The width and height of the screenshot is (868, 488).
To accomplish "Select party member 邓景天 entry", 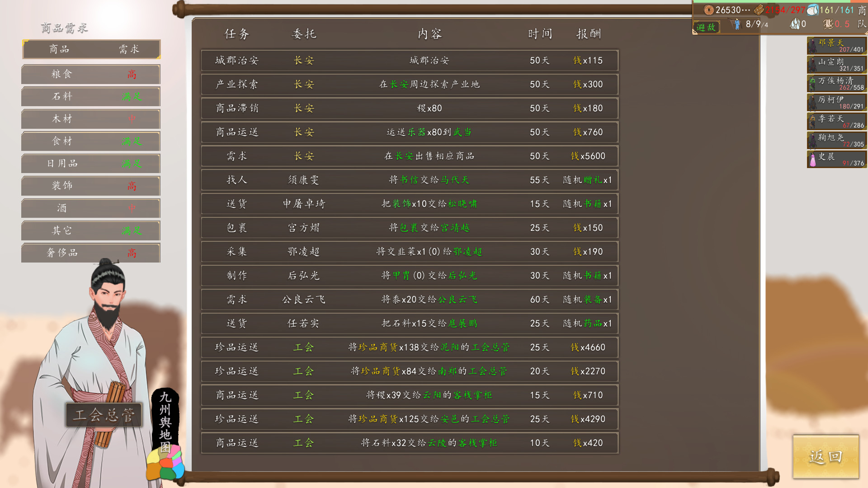I will [x=836, y=45].
